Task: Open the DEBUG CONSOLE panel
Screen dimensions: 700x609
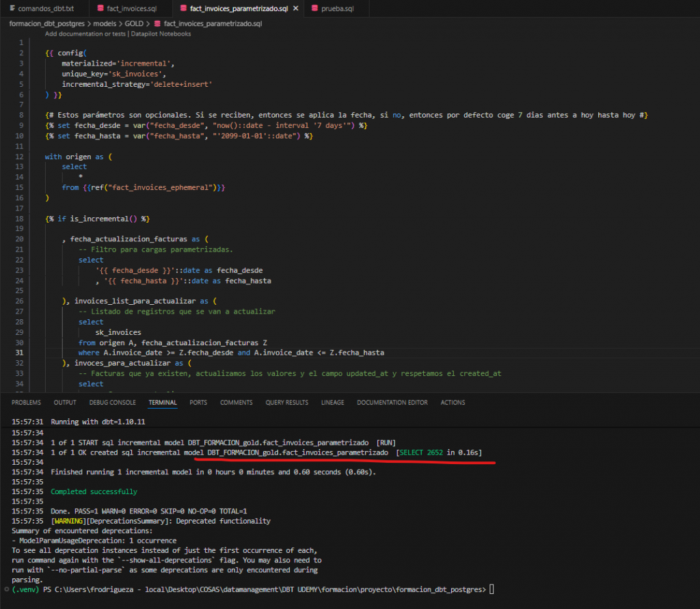Action: (113, 403)
